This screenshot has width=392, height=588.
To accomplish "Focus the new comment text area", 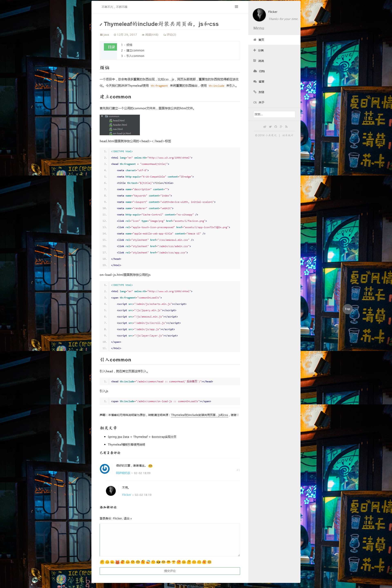I will tap(170, 540).
